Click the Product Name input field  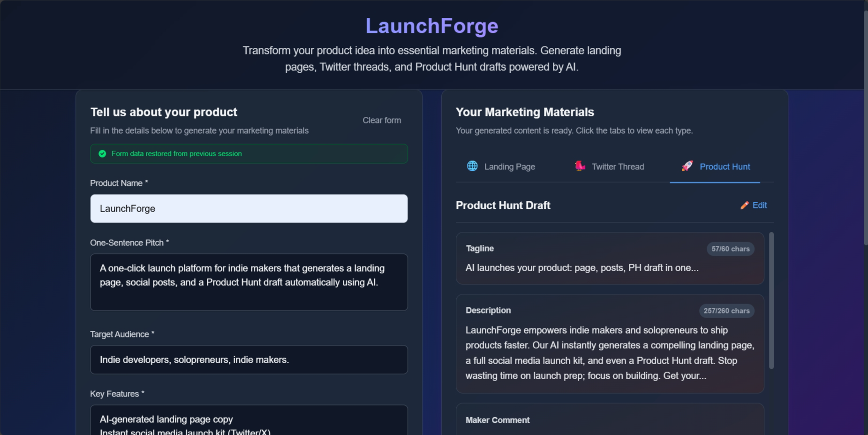(249, 208)
